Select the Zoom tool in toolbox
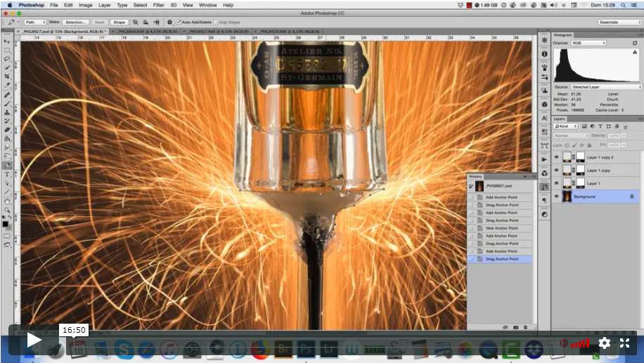 (7, 210)
